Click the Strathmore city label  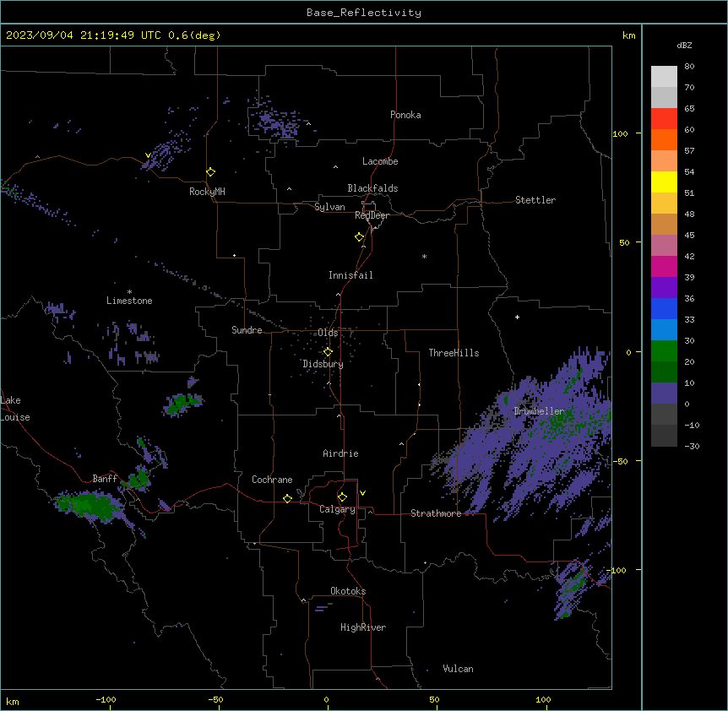(x=436, y=513)
